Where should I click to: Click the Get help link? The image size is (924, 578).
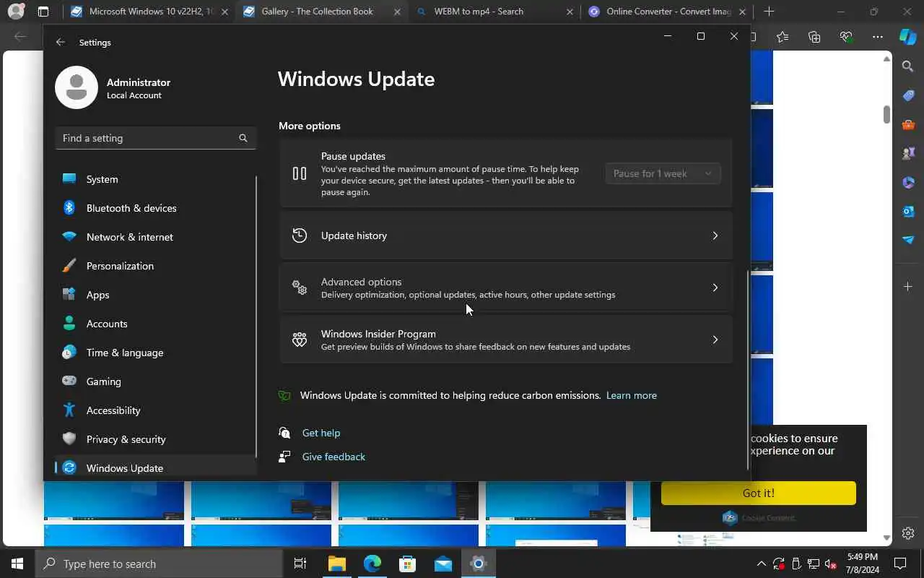(x=321, y=433)
